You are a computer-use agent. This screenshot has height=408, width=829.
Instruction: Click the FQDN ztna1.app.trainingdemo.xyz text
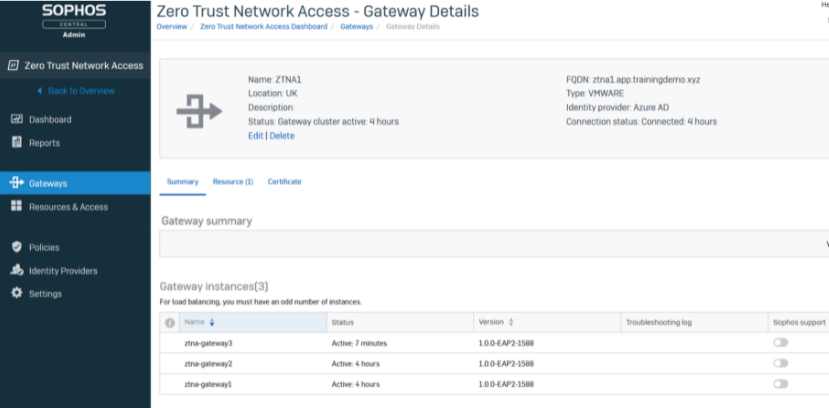633,80
